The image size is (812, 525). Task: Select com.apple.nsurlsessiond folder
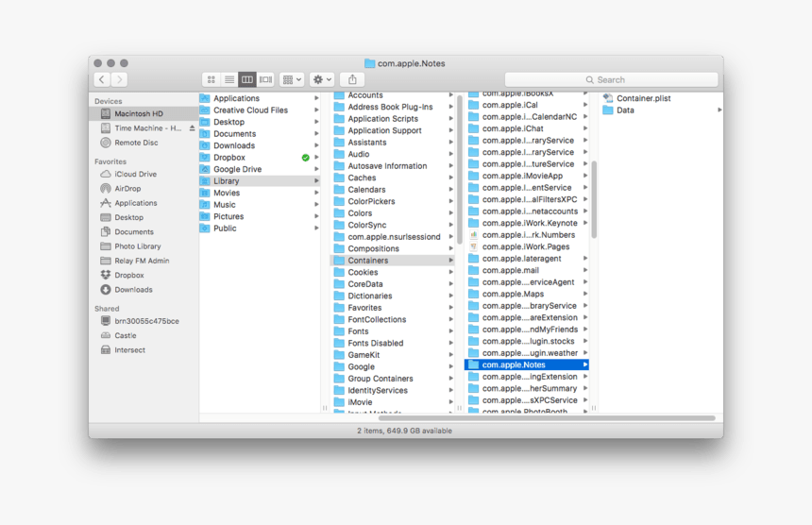(393, 237)
